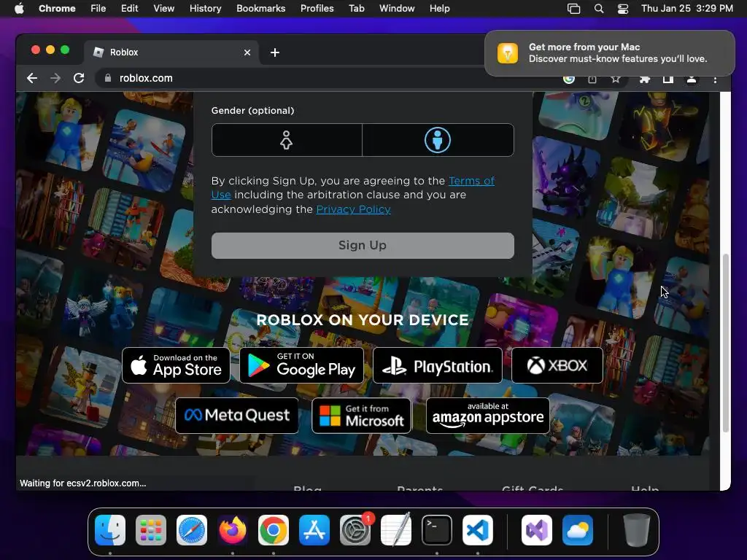The width and height of the screenshot is (747, 560).
Task: Select the Roblox tab
Action: point(171,52)
